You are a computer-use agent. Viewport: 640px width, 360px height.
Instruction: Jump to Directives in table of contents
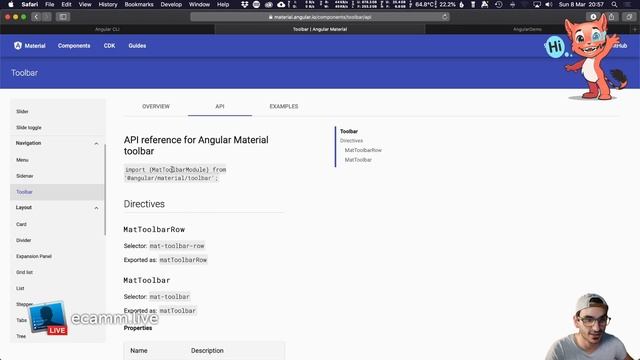351,141
